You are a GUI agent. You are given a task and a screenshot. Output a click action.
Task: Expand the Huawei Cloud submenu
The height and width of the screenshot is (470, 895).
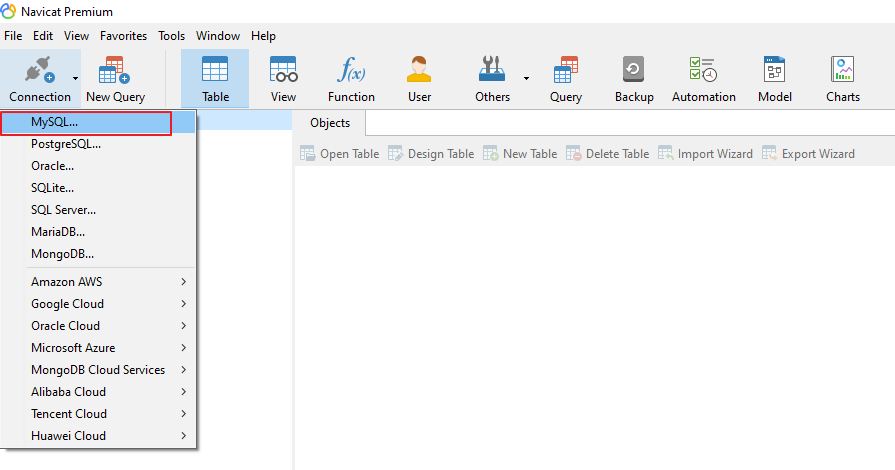[x=98, y=436]
